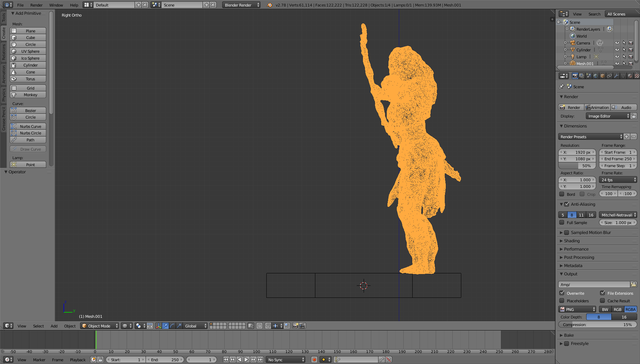Open the Scene properties tab icon

(x=589, y=76)
